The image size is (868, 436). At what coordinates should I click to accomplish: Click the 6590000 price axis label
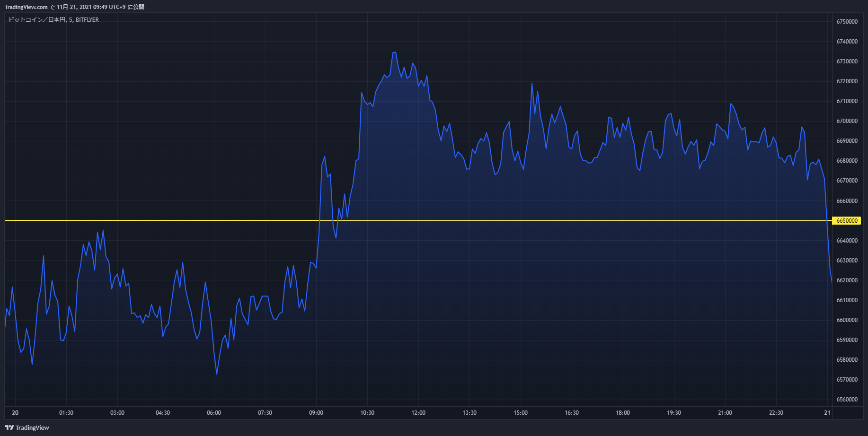847,340
